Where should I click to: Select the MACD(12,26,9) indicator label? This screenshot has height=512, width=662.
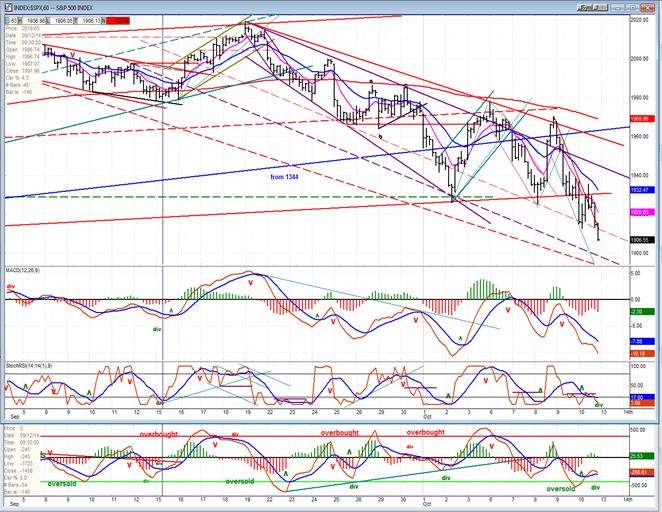(23, 270)
